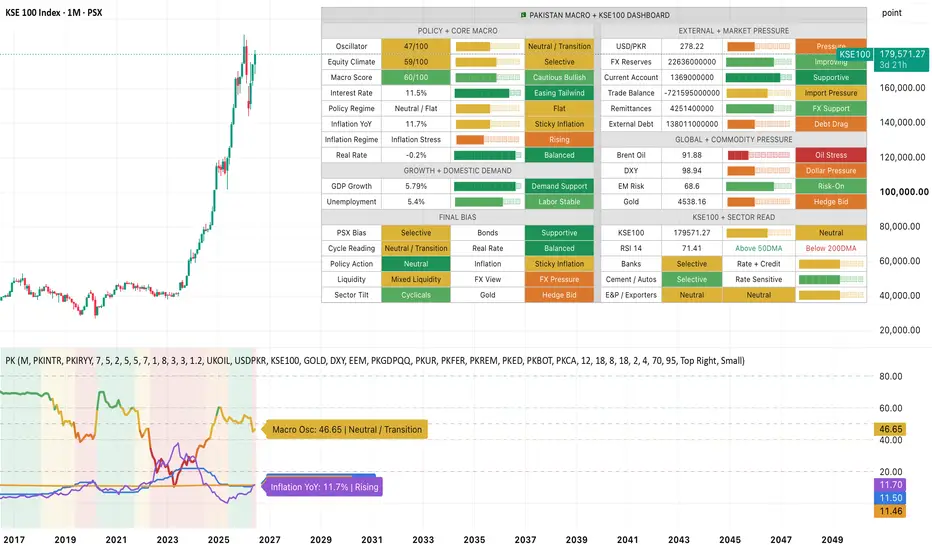
Task: Click the 2049 label on time axis
Action: point(832,540)
